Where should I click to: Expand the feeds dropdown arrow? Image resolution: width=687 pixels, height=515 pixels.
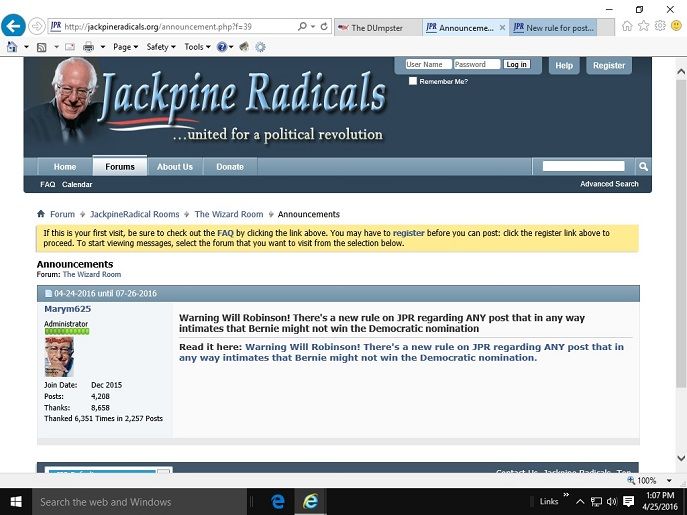[57, 47]
